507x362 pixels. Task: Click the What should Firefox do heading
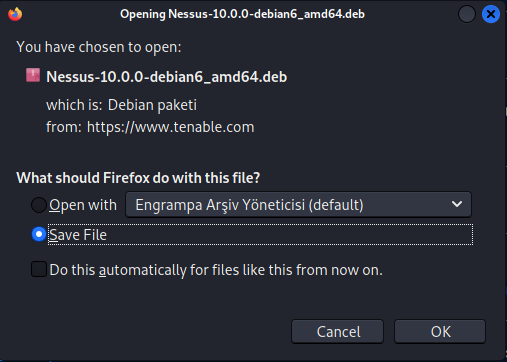(138, 178)
